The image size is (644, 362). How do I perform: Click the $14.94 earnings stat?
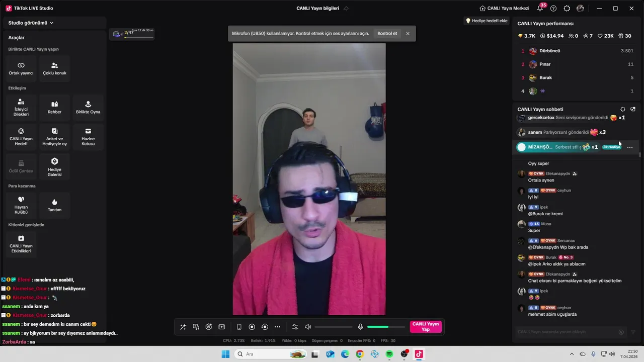[552, 36]
